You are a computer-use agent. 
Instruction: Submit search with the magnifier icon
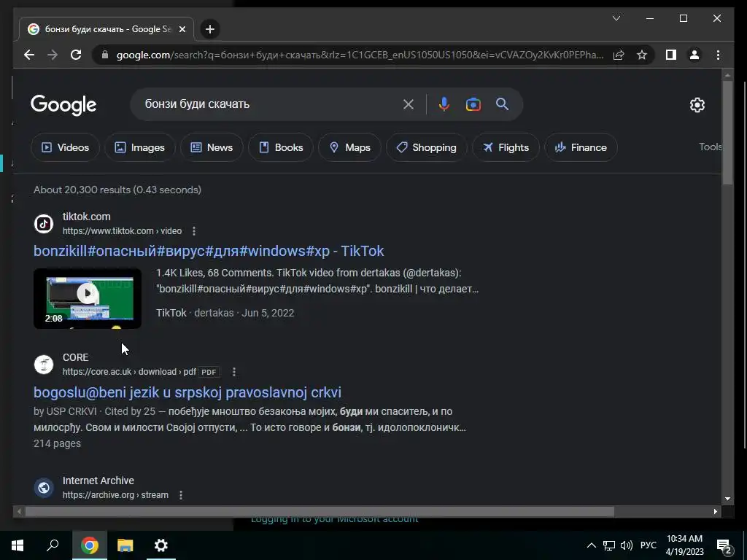pyautogui.click(x=502, y=104)
